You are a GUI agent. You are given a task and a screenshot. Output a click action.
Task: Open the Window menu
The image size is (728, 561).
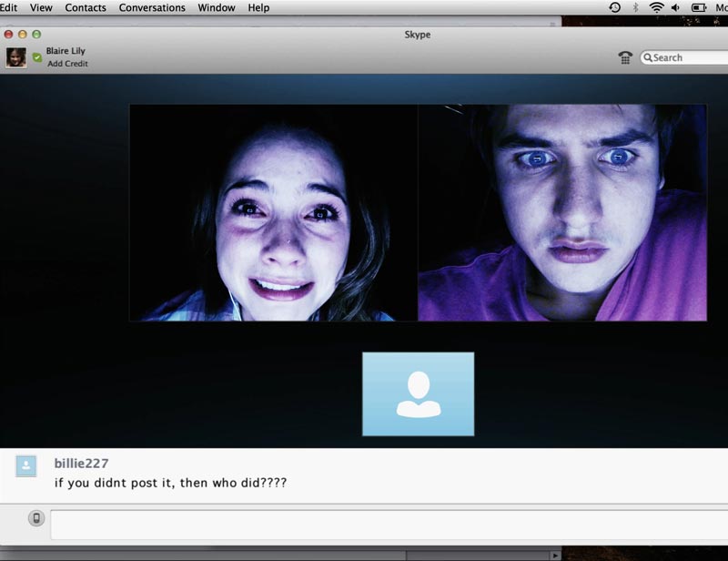pyautogui.click(x=217, y=7)
